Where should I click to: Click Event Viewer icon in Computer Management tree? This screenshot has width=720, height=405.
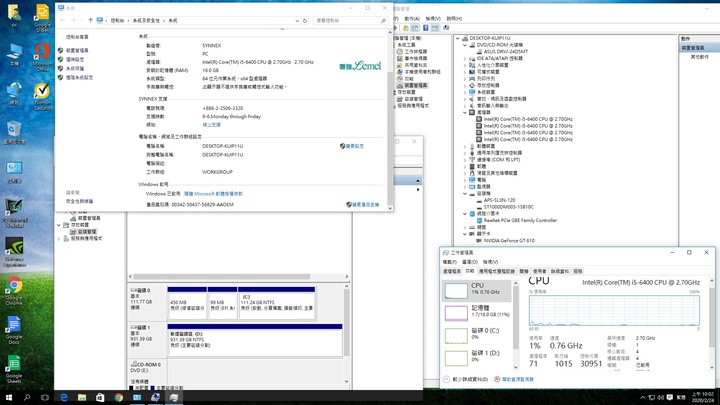pos(399,59)
